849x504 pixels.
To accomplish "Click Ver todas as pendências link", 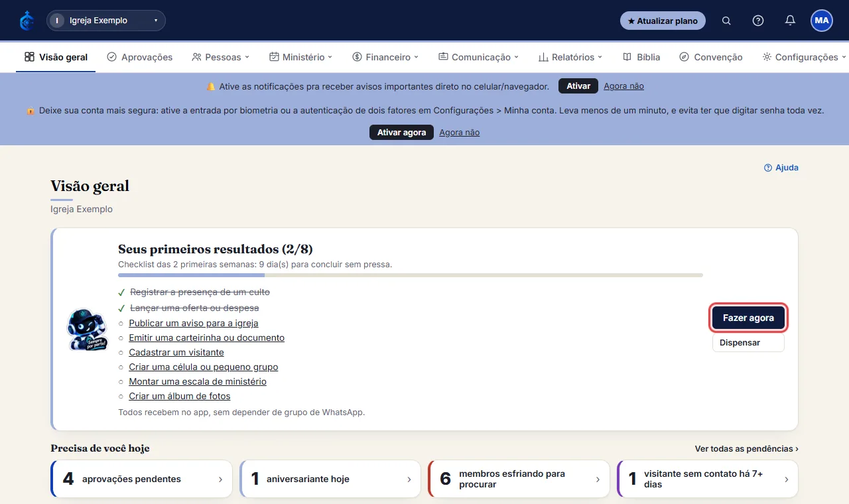I will pos(747,449).
